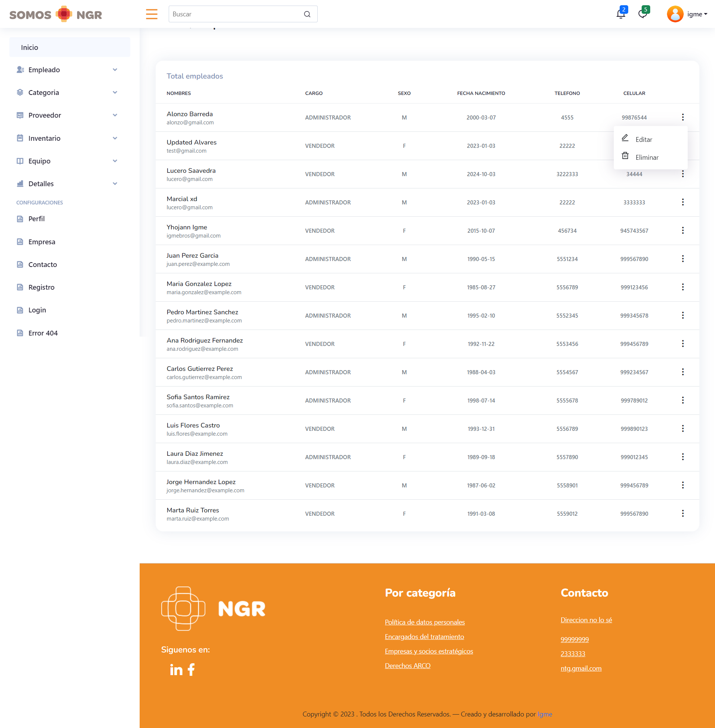Click the Detalles chart icon
715x728 pixels.
point(20,184)
